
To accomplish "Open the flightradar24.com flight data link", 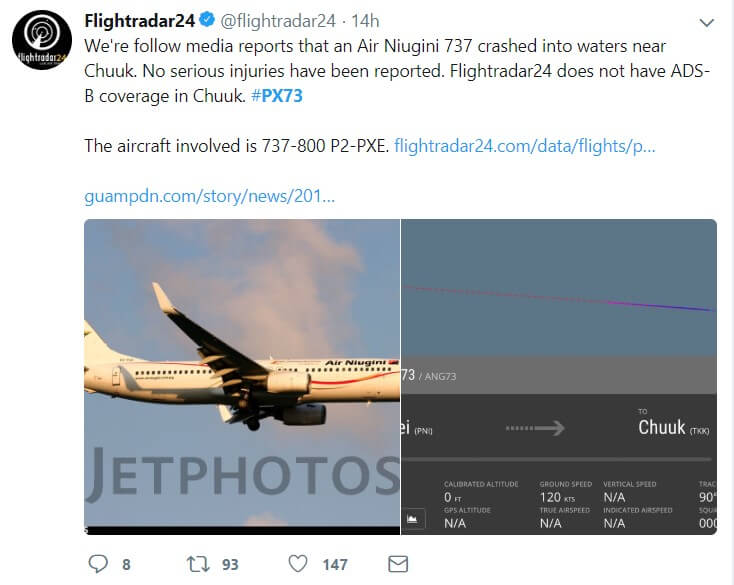I will (525, 146).
